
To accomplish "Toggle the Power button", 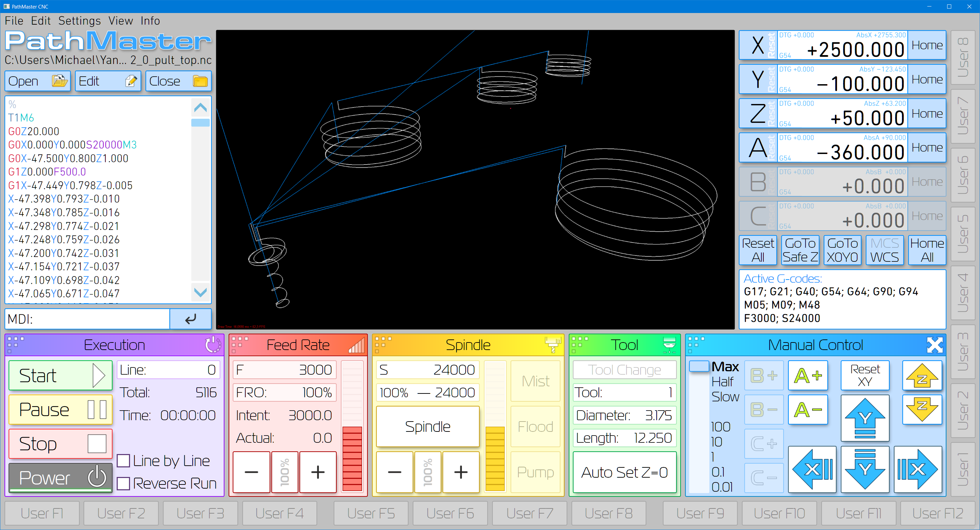I will (61, 478).
